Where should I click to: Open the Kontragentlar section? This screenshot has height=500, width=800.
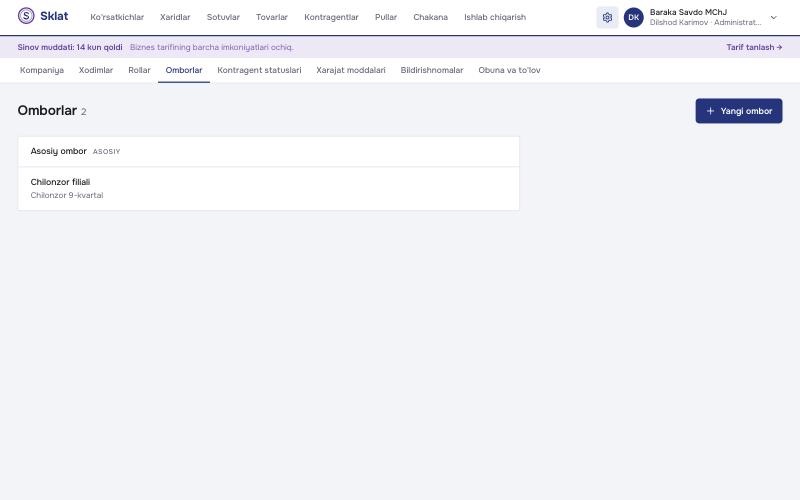tap(331, 17)
